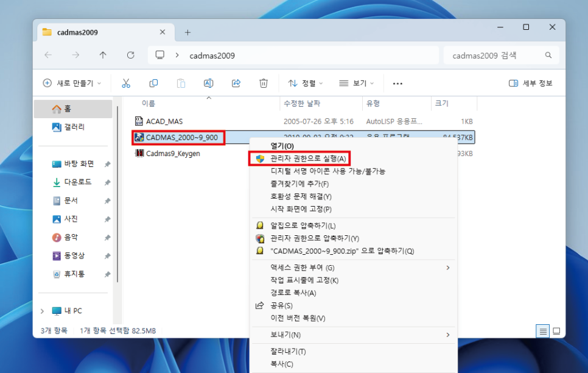This screenshot has width=588, height=373.
Task: Click the shield icon for run as administrator
Action: pos(260,158)
